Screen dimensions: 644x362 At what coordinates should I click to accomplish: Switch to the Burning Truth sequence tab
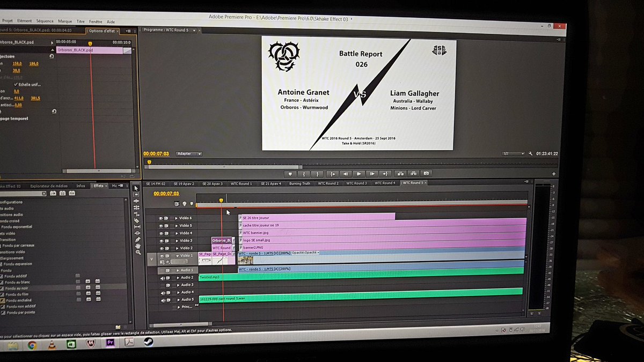click(x=299, y=183)
